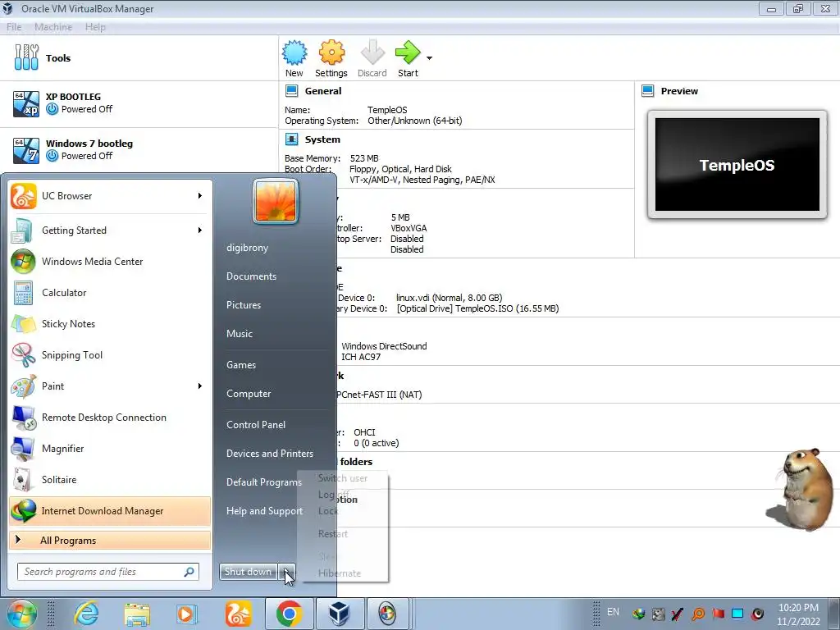Expand the UC Browser jump list arrow

[x=200, y=196]
